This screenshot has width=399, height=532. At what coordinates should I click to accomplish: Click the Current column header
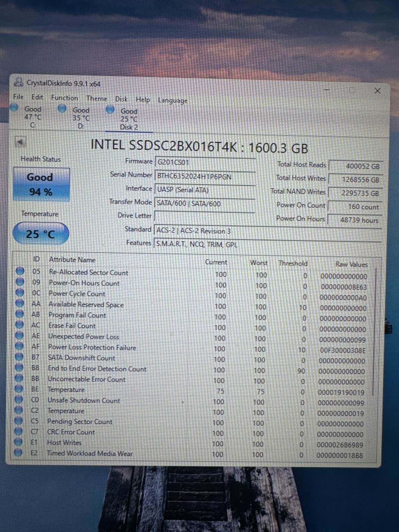216,262
